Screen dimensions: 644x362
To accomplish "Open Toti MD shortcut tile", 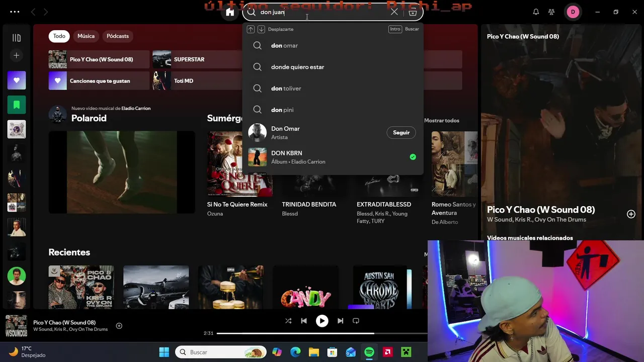I will 197,81.
